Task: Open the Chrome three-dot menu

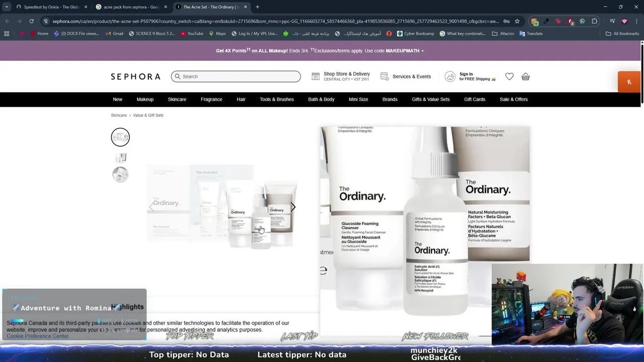Action: 636,21
